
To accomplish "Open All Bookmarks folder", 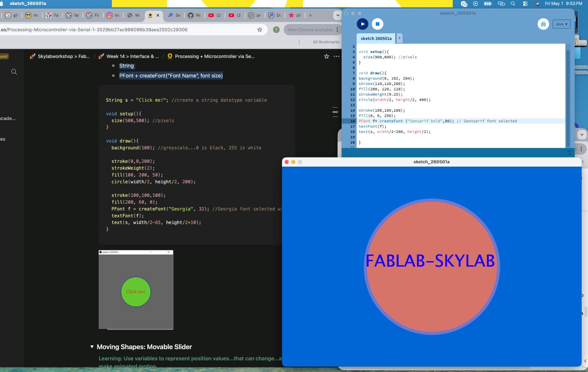I will click(x=323, y=42).
